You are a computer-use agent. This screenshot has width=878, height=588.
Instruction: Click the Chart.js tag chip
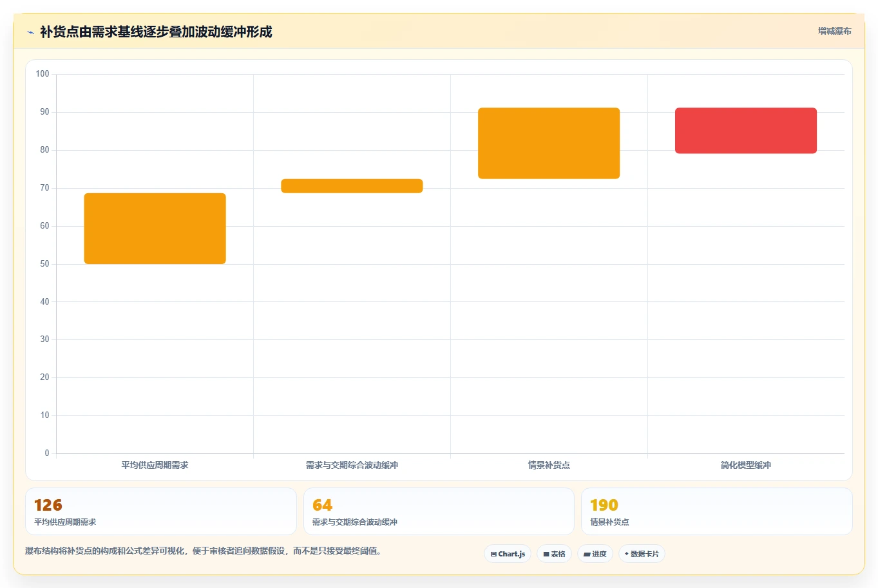click(x=508, y=554)
